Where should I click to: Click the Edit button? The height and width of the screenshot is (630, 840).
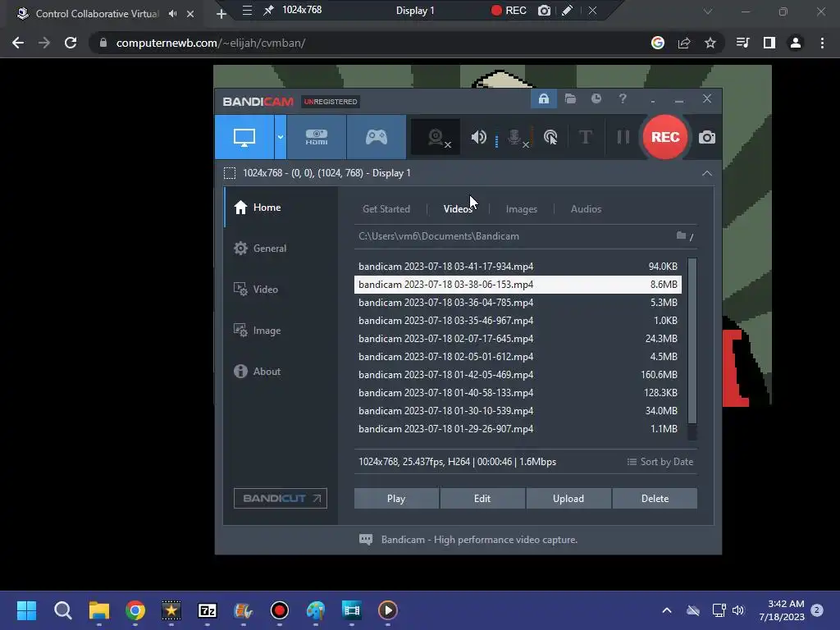482,498
